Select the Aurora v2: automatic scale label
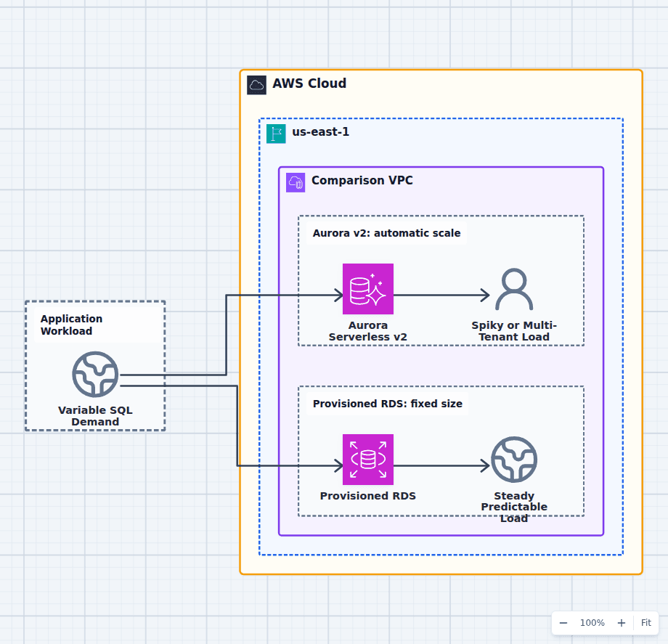Screen dimensions: 668x644 tap(386, 233)
